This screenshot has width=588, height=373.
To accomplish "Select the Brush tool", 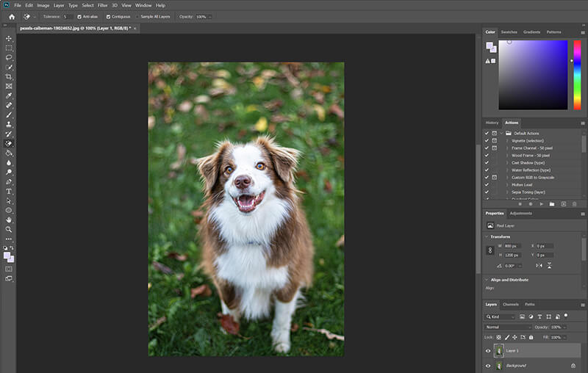I will 9,115.
